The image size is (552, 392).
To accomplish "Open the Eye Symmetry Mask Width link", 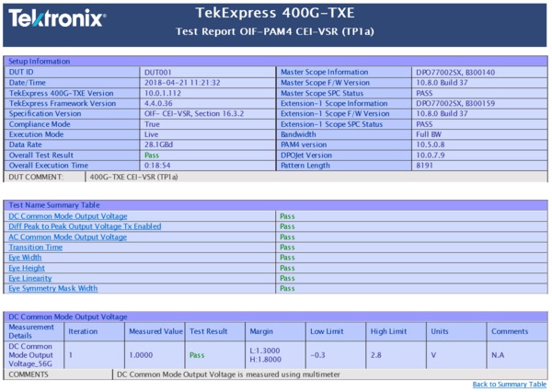I will [53, 288].
